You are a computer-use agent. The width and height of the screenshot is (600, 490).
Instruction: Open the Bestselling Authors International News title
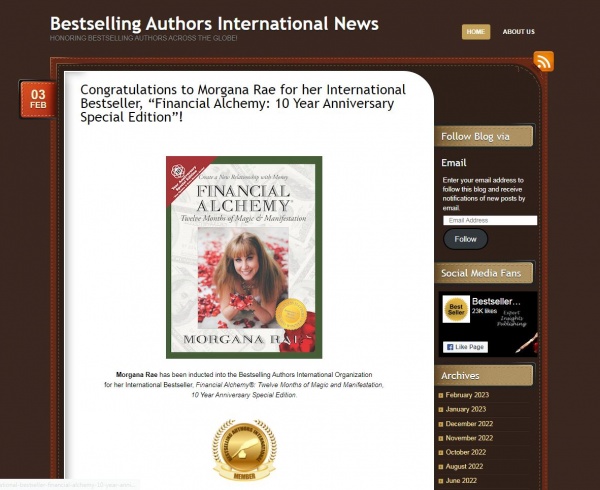tap(214, 23)
